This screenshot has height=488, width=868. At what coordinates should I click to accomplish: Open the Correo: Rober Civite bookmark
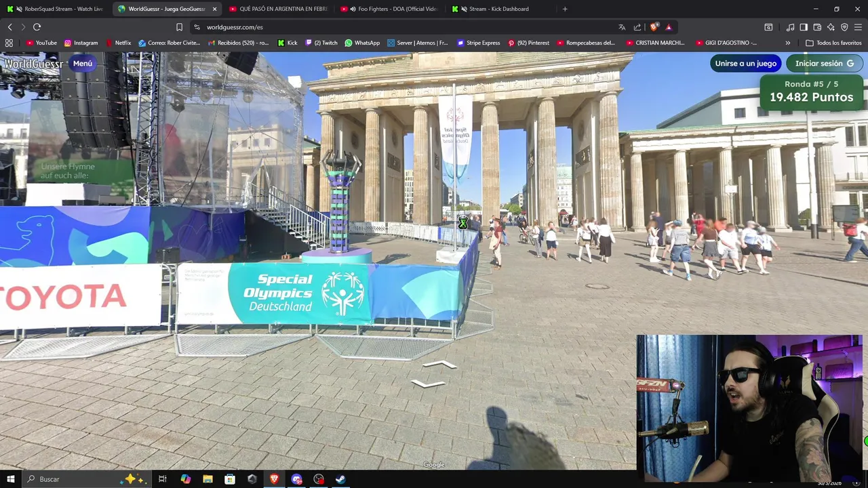click(x=169, y=43)
